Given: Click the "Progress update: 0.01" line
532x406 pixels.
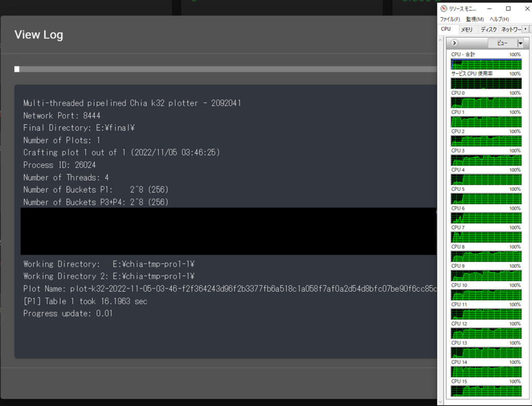Looking at the screenshot, I should [68, 314].
